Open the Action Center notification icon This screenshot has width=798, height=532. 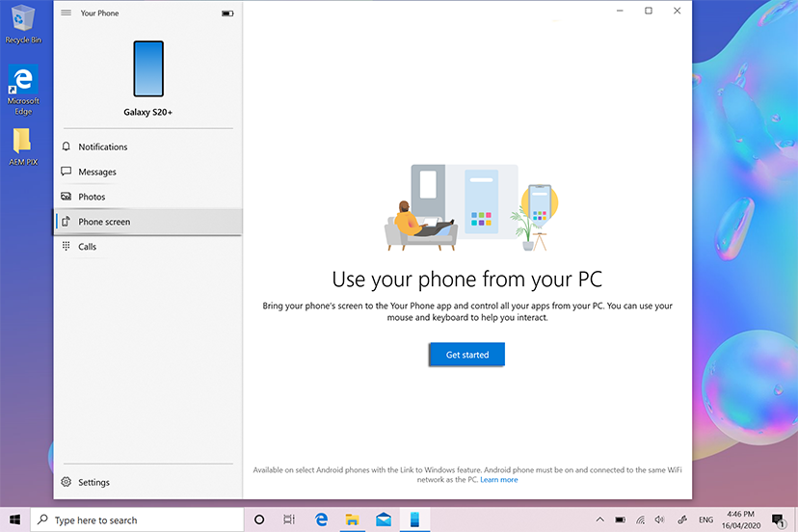[x=778, y=519]
